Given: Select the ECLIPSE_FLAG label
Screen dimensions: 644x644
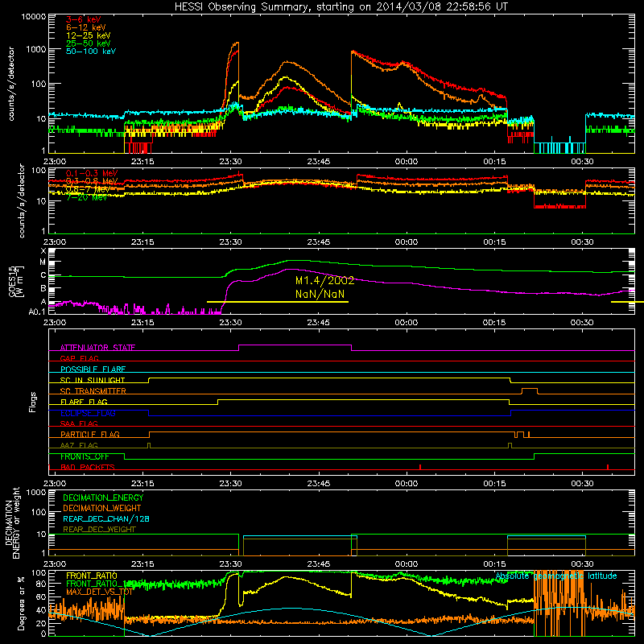Looking at the screenshot, I should [x=88, y=413].
